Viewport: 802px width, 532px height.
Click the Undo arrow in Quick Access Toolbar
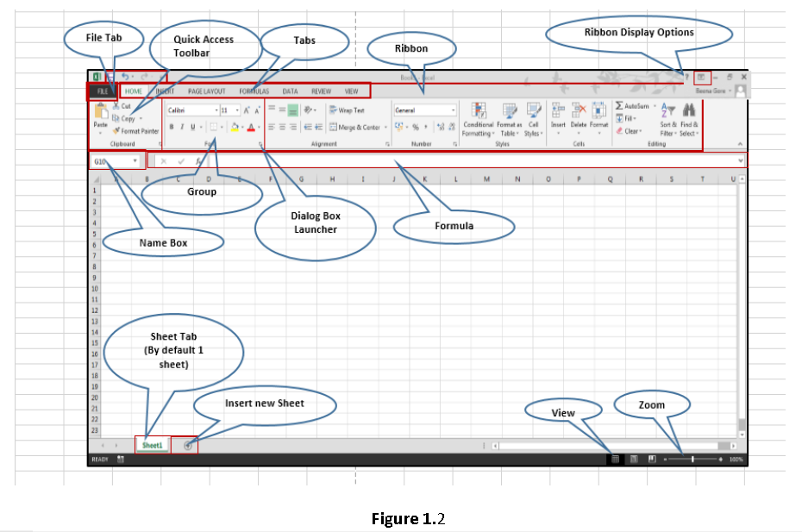coord(125,77)
